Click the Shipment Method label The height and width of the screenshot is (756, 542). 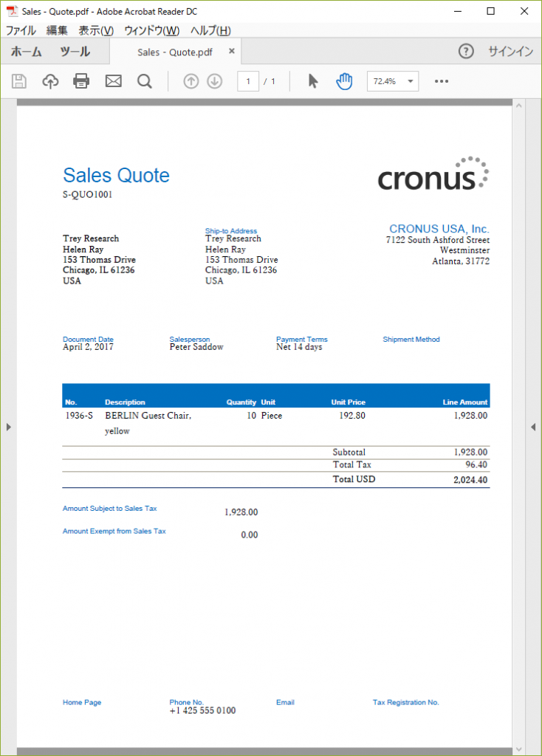411,340
